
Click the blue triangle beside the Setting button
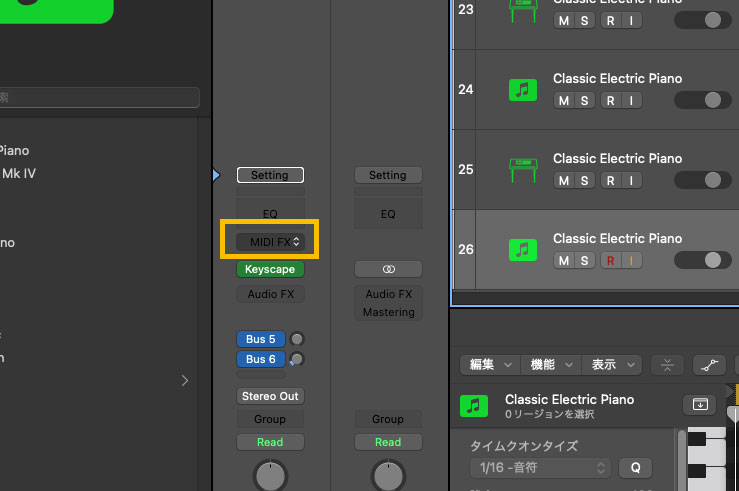[x=216, y=175]
